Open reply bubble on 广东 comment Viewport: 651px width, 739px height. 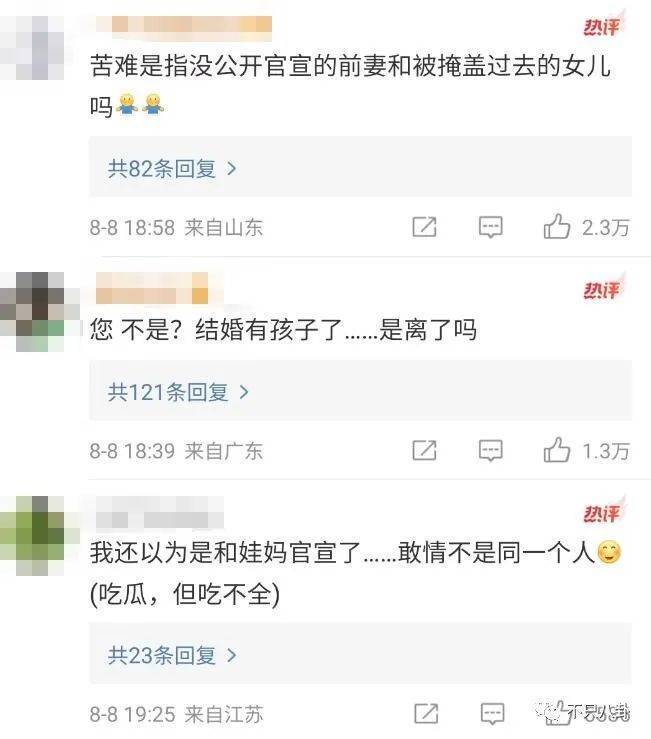490,451
